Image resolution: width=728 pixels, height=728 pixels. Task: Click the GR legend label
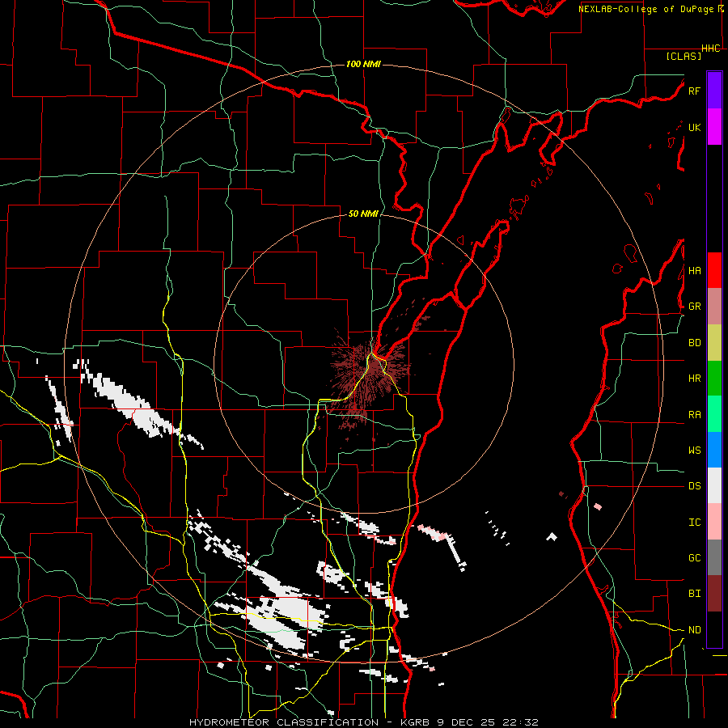coord(694,306)
